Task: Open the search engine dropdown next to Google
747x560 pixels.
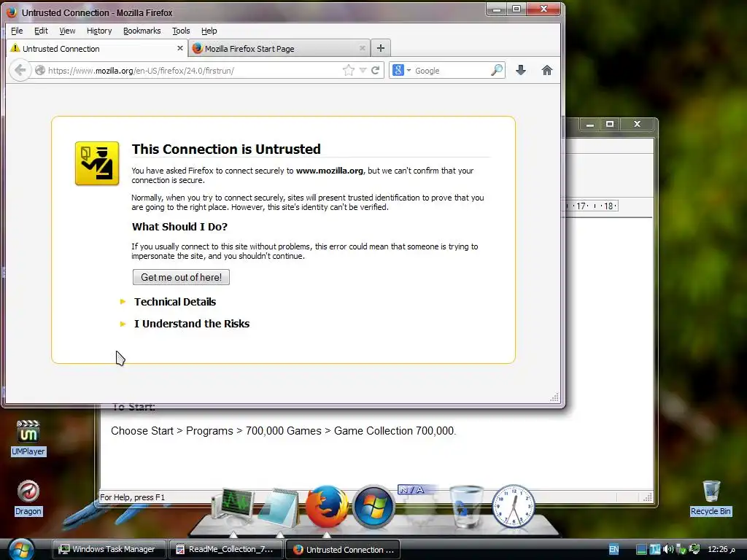Action: pos(409,71)
